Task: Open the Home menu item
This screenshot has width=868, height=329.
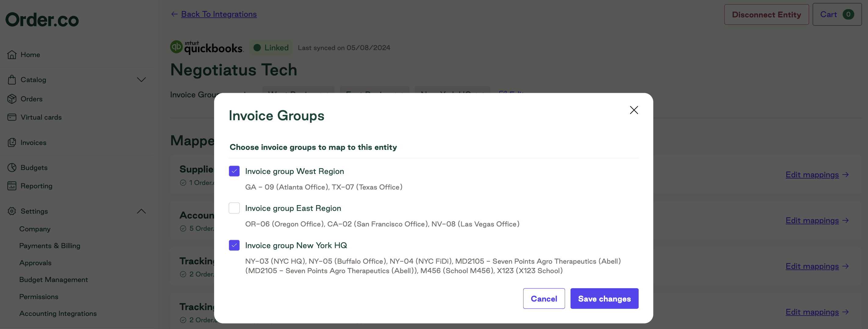Action: pos(30,55)
